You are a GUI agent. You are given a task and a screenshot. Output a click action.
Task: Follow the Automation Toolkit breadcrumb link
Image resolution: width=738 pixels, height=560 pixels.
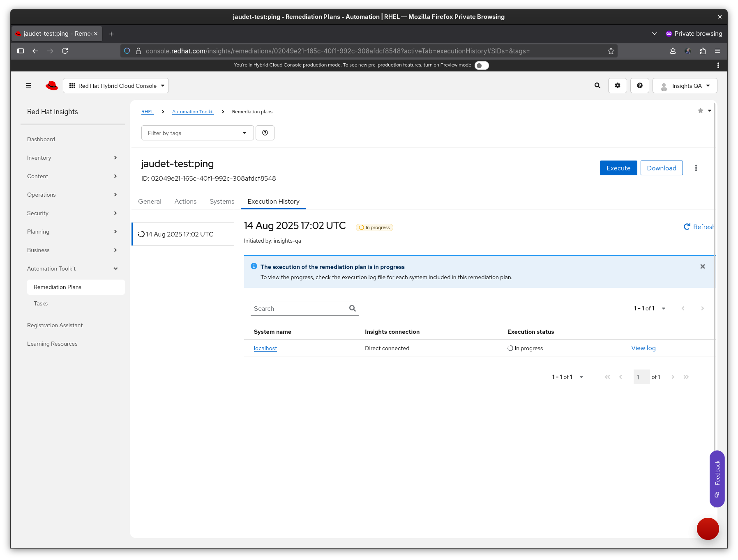(193, 112)
